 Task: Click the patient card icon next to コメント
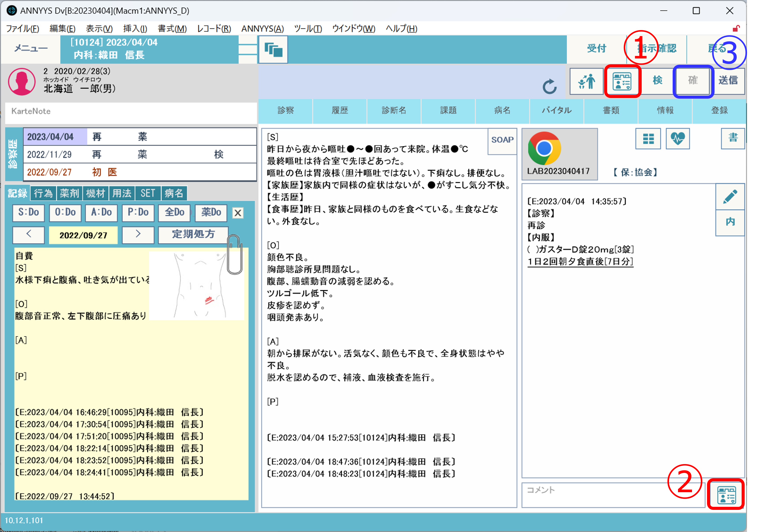coord(726,495)
